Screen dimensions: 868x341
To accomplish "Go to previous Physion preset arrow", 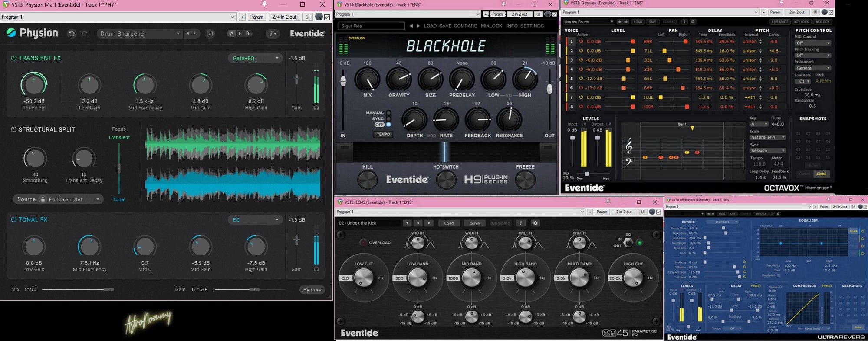I will coord(188,33).
